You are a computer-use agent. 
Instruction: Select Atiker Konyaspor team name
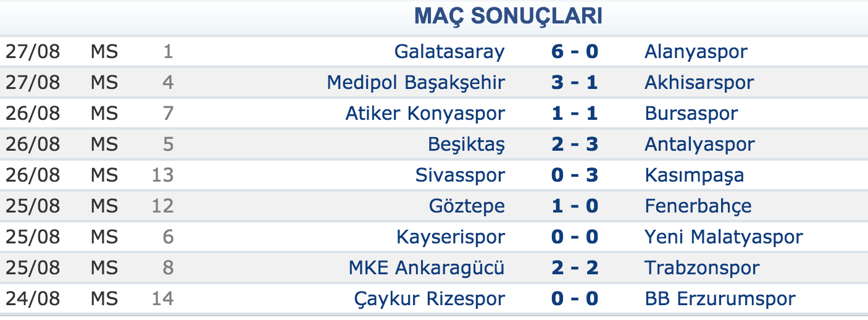[425, 114]
